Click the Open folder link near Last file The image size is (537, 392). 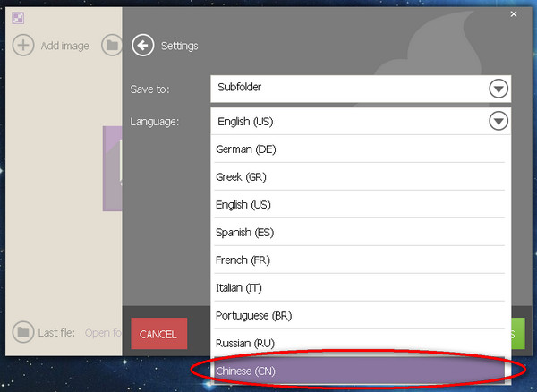pos(103,332)
